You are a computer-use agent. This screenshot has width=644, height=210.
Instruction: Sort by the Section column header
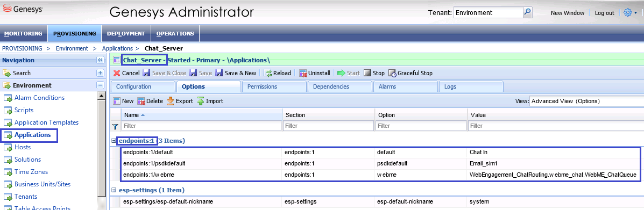[329, 115]
